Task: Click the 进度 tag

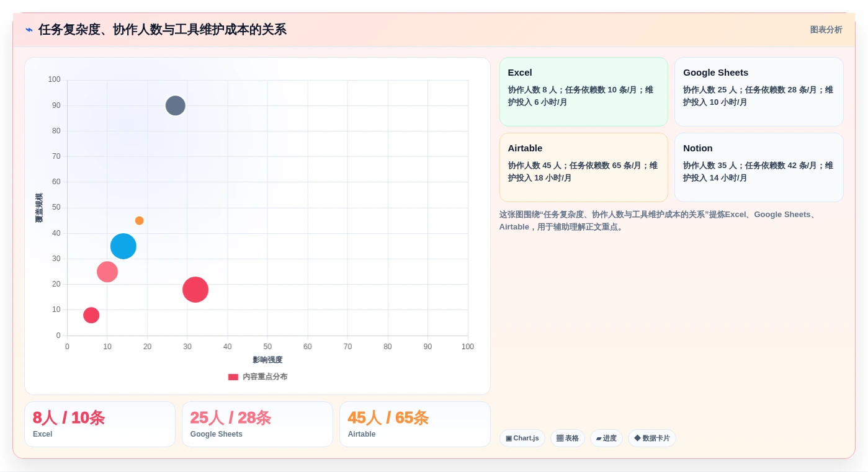Action: click(x=606, y=439)
